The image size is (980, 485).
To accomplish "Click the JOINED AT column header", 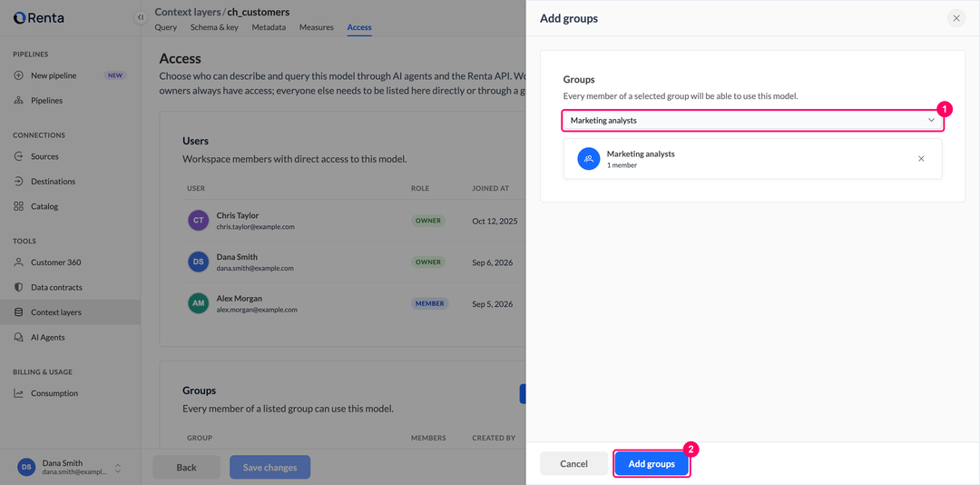I will coord(492,188).
